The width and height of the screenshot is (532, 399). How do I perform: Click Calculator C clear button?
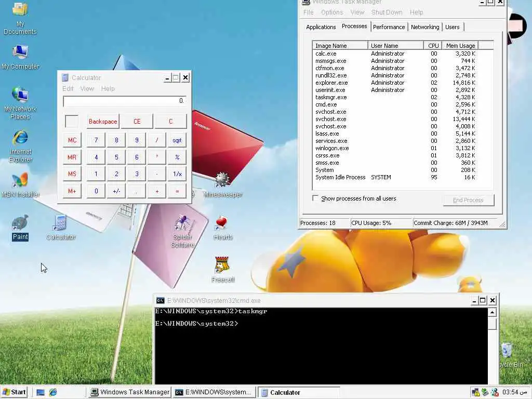point(170,122)
